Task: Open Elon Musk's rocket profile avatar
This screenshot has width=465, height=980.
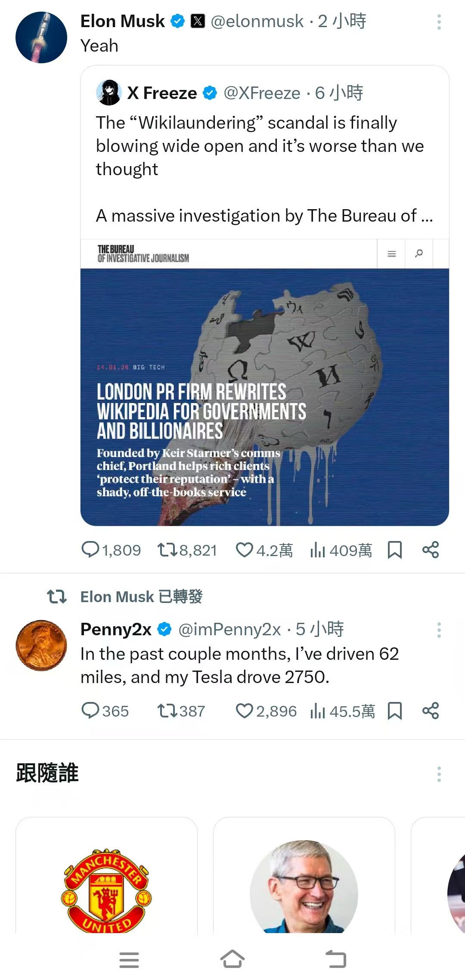Action: coord(41,37)
